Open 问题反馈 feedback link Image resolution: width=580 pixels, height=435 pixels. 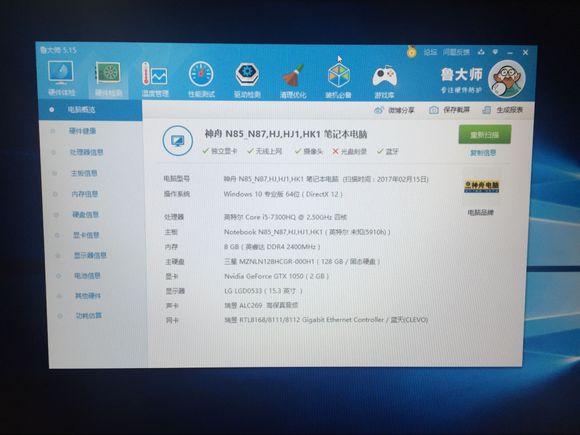tap(456, 52)
